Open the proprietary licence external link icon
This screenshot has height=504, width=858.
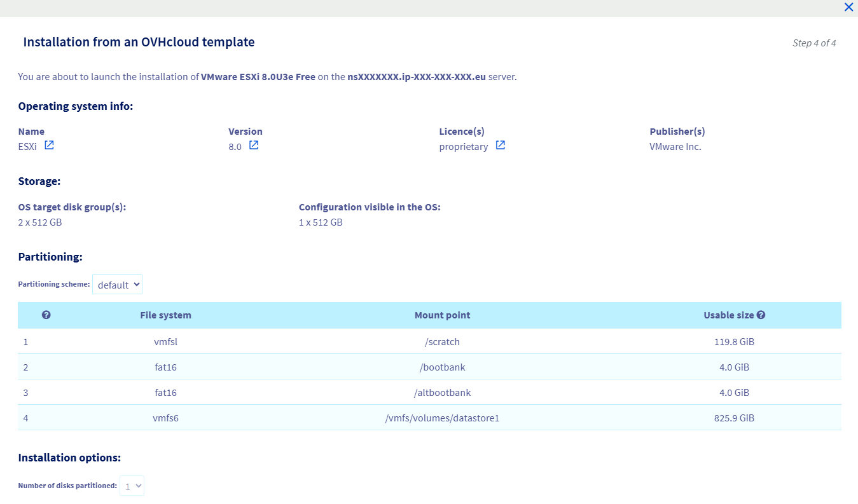point(501,146)
